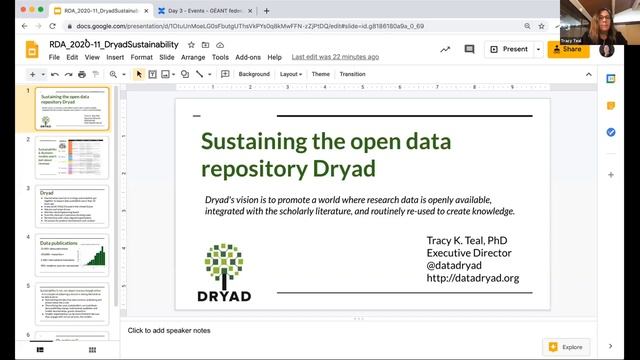Open the View menu

point(92,57)
